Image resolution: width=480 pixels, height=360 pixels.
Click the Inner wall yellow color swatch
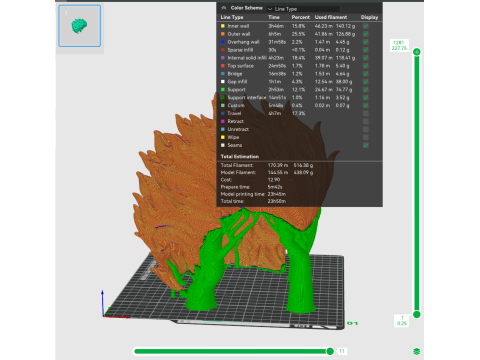tap(223, 26)
